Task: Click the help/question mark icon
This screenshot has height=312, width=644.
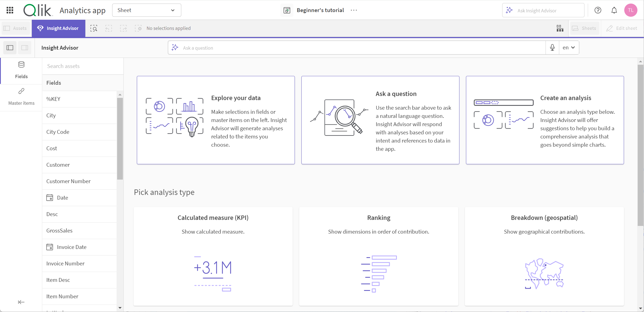Action: coord(598,10)
